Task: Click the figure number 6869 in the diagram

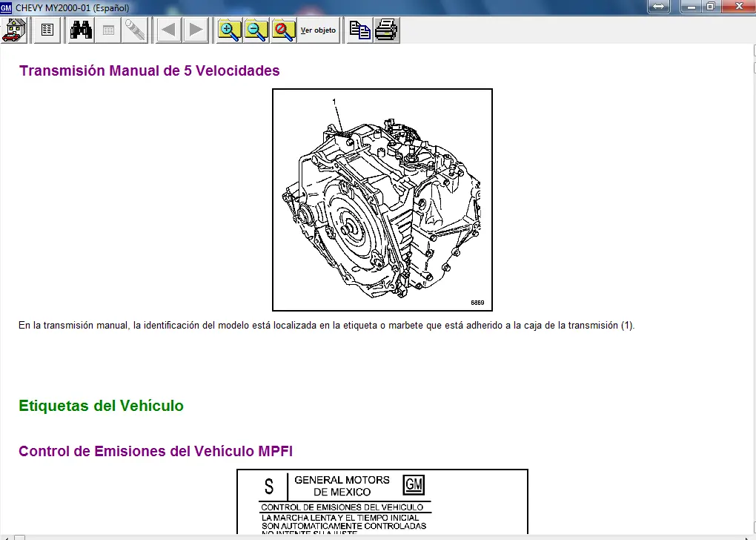Action: [477, 303]
